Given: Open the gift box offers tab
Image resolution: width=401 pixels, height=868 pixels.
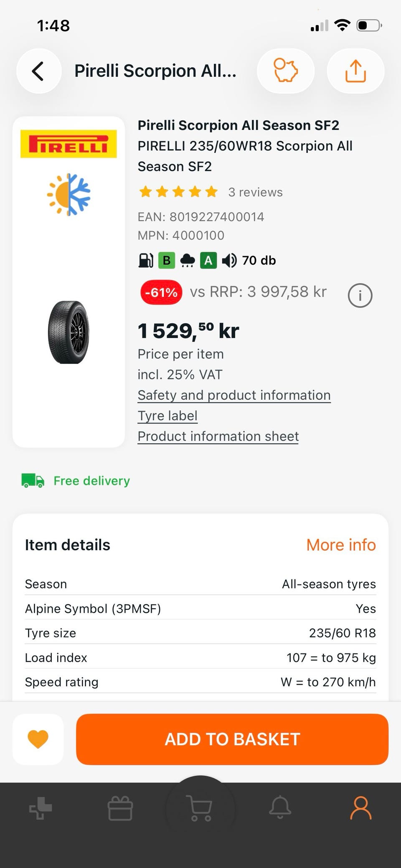Looking at the screenshot, I should (120, 808).
